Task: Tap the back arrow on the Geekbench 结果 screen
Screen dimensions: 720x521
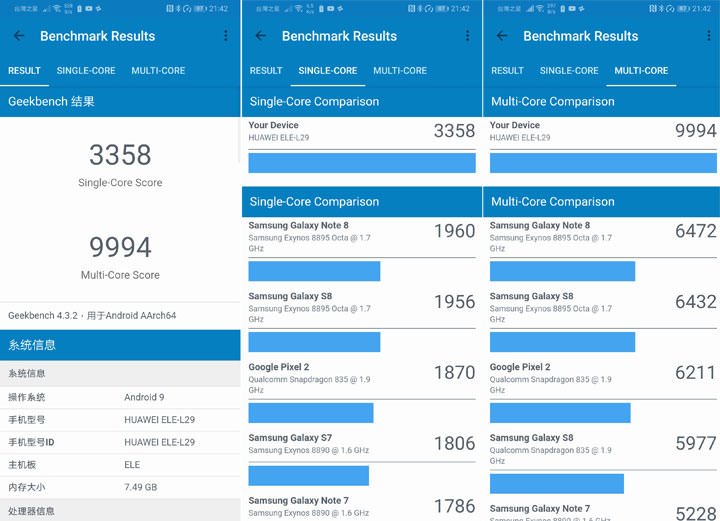Action: tap(19, 36)
